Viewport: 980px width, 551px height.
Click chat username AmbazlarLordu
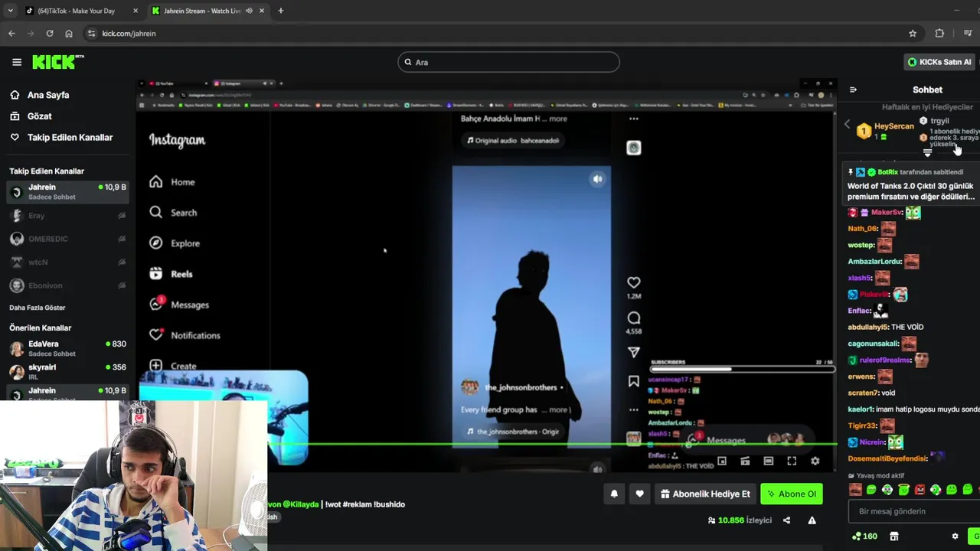[x=874, y=262]
